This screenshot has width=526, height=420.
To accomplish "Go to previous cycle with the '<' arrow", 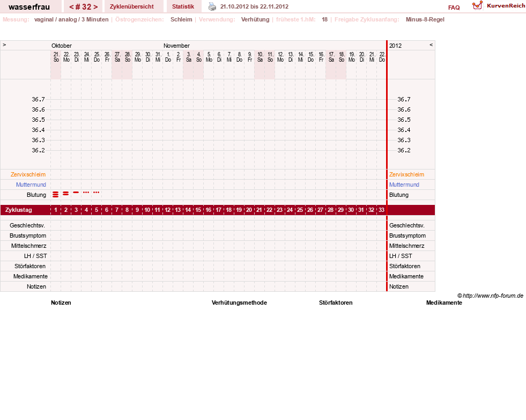I will coord(71,7).
